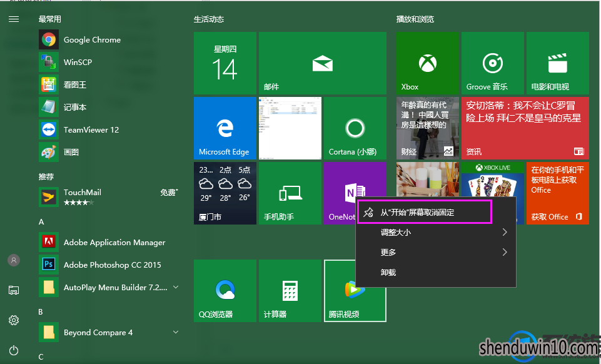The height and width of the screenshot is (364, 601).
Task: Expand the AutoPlay Menu Builder folder
Action: [176, 287]
